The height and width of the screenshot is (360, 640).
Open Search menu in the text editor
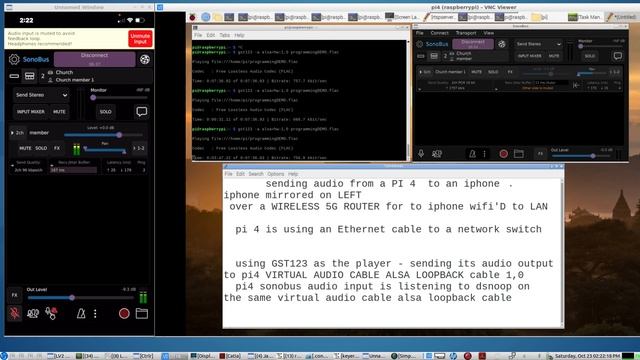tap(256, 174)
